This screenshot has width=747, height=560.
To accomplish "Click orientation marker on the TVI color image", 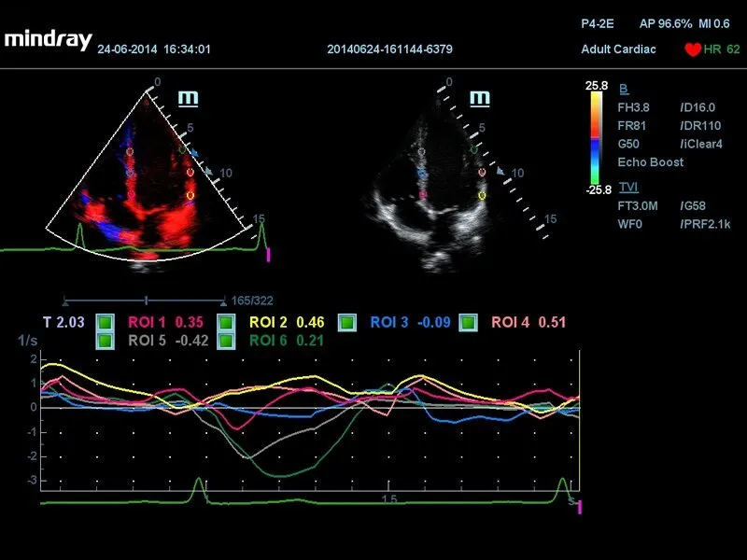I will click(188, 97).
